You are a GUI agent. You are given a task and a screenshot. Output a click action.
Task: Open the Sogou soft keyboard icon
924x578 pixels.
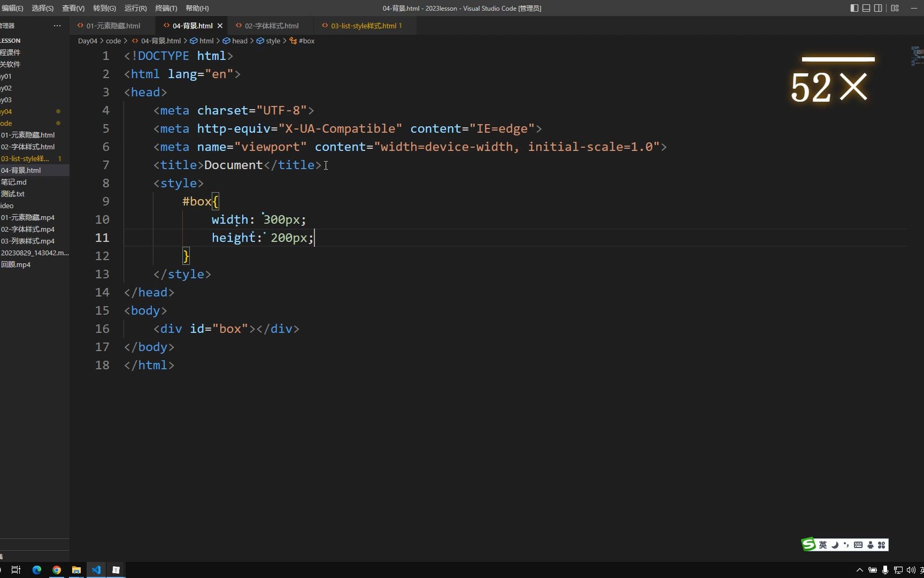(x=858, y=544)
